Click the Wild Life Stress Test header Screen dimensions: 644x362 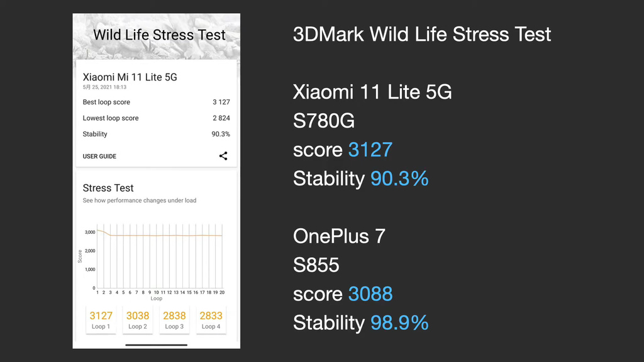tap(159, 35)
